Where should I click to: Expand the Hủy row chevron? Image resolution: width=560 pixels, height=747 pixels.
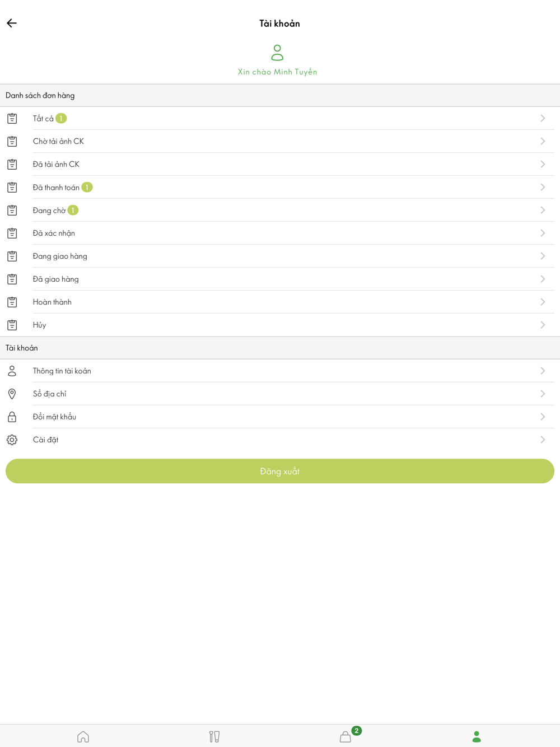[543, 325]
